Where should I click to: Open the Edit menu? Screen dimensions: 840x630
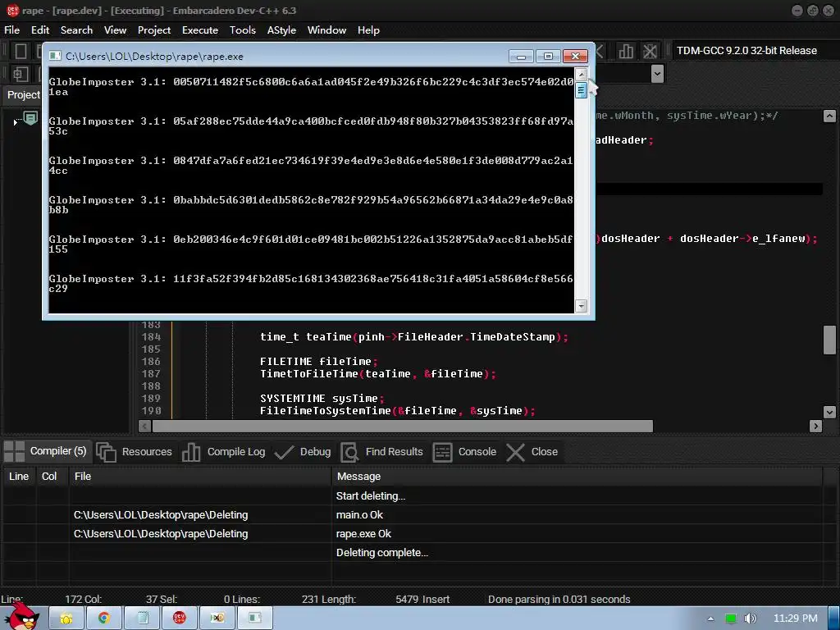[40, 30]
